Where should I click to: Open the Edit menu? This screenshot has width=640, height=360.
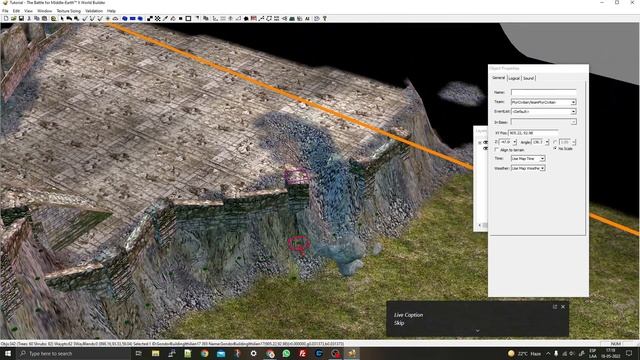coord(16,11)
